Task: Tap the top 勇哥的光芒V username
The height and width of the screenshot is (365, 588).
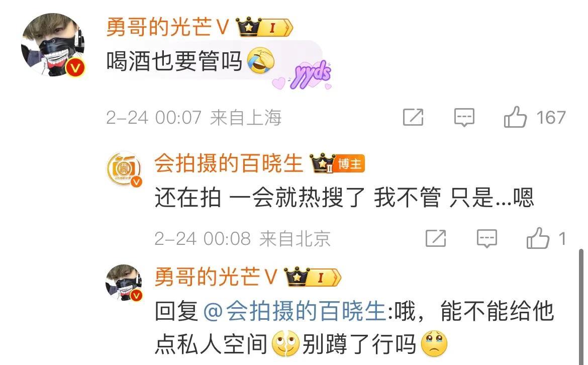Action: [168, 27]
